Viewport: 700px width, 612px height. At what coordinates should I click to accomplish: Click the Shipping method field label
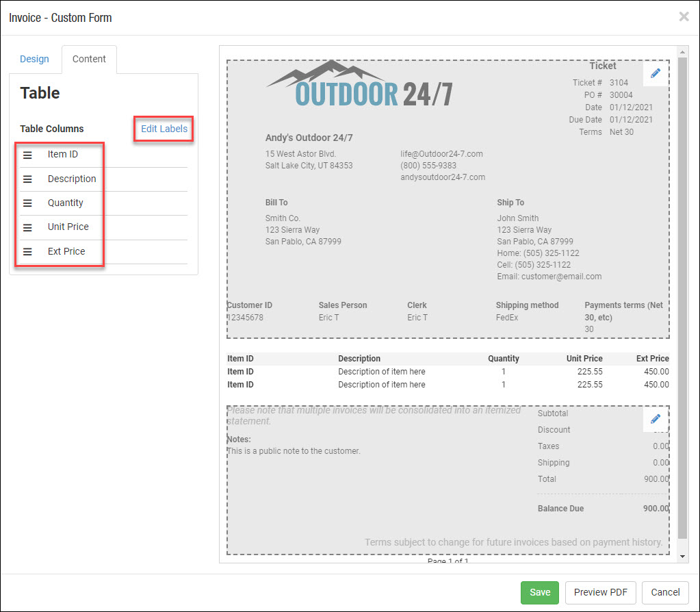(x=528, y=305)
